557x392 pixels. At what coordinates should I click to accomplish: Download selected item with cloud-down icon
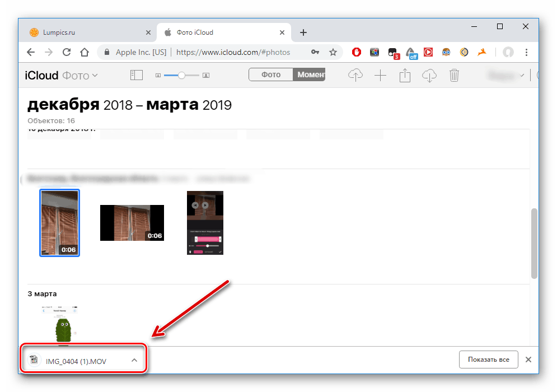click(x=429, y=76)
